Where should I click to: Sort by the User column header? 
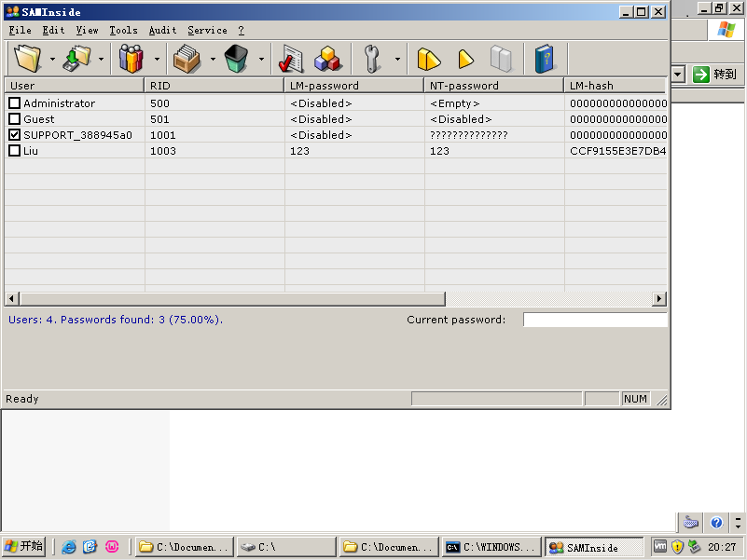75,85
